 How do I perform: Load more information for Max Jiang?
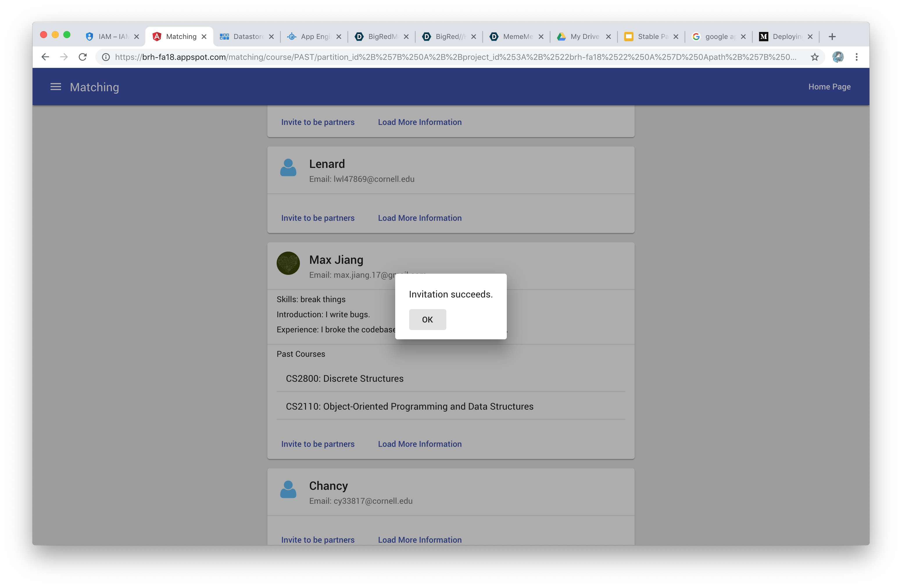click(420, 444)
